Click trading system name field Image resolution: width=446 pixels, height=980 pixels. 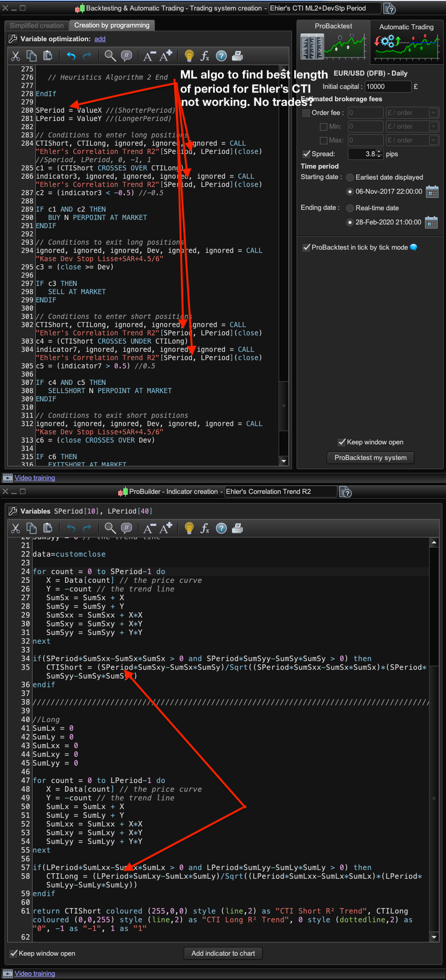(325, 8)
